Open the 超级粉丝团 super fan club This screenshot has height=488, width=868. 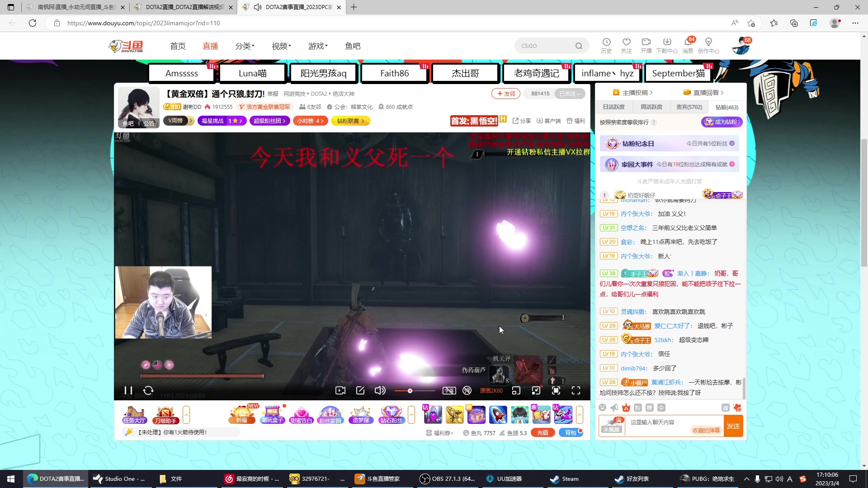click(269, 121)
